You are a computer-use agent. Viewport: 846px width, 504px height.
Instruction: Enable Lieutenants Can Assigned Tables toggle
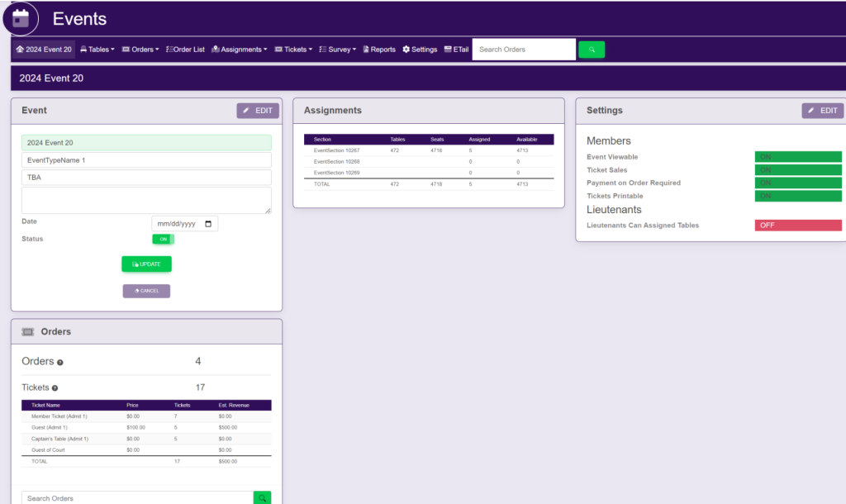797,226
